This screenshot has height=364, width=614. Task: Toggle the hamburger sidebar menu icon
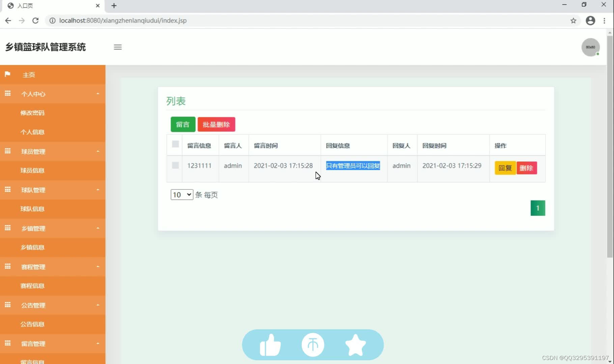click(118, 47)
